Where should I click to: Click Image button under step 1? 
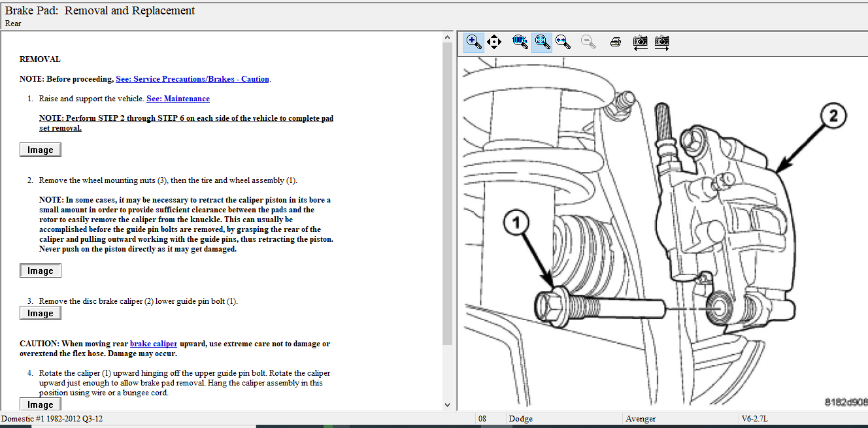tap(41, 150)
